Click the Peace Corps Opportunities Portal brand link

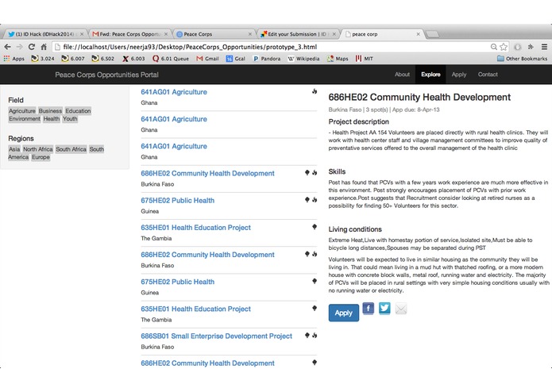point(106,75)
